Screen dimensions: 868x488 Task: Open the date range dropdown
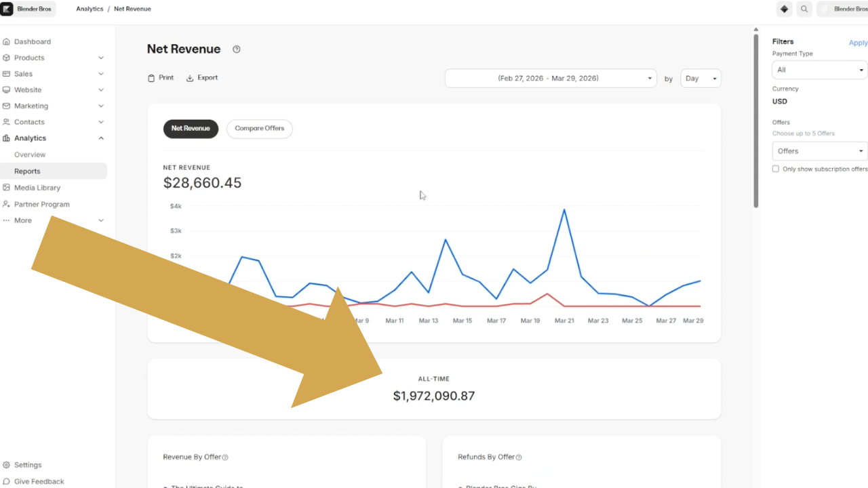(x=551, y=79)
